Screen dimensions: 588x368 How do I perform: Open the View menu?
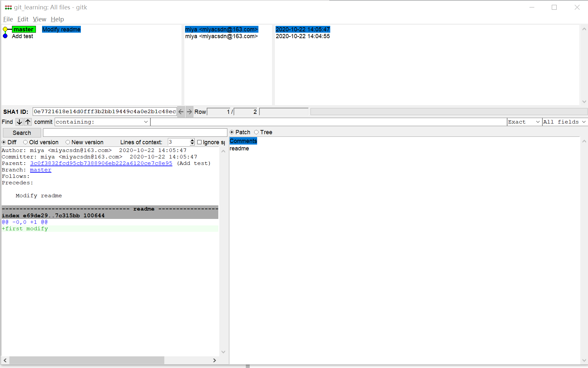coord(39,19)
